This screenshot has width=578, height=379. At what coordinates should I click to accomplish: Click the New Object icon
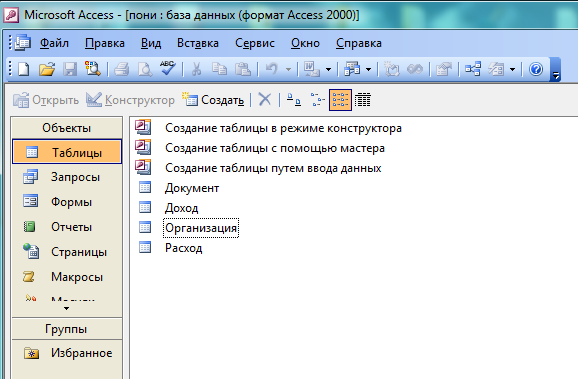pyautogui.click(x=496, y=69)
